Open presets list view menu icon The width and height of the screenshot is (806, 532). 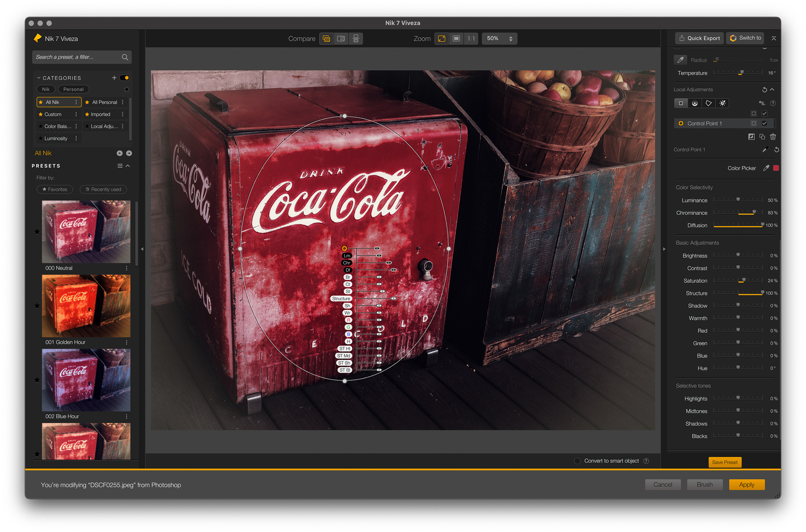[x=120, y=166]
